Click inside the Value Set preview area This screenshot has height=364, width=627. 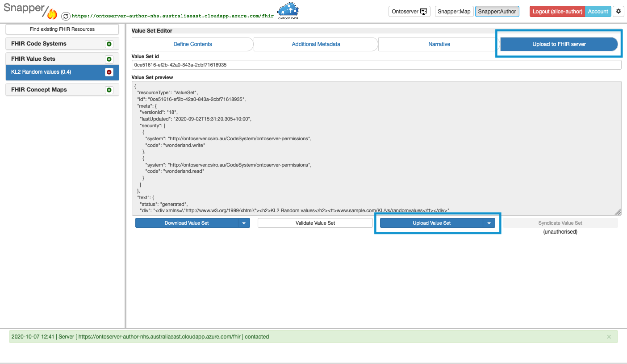point(376,148)
